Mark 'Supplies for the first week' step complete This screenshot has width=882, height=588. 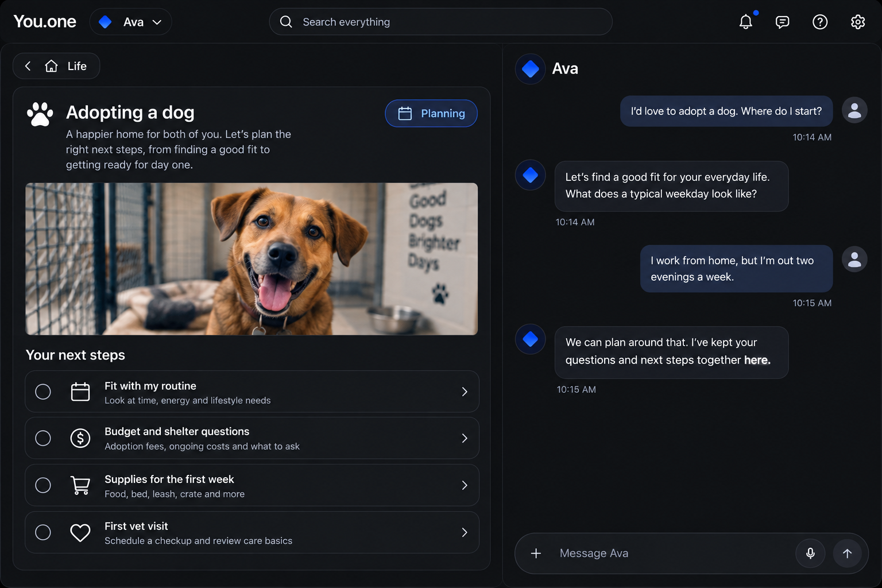[x=43, y=485]
